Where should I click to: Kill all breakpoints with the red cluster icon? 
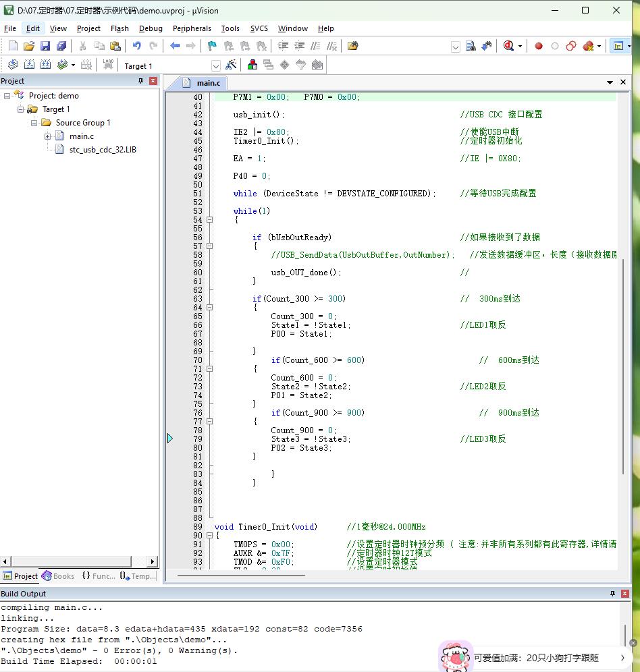(588, 46)
